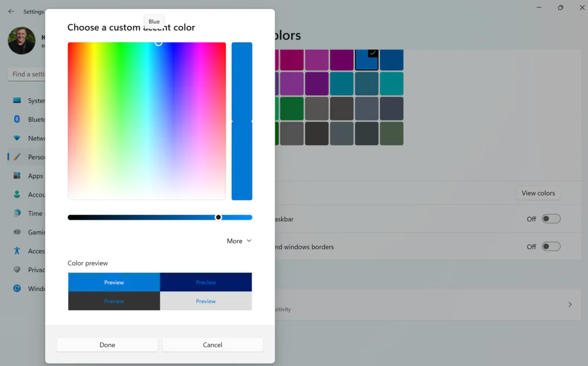This screenshot has height=366, width=588.
Task: Click the View colors button
Action: [537, 193]
